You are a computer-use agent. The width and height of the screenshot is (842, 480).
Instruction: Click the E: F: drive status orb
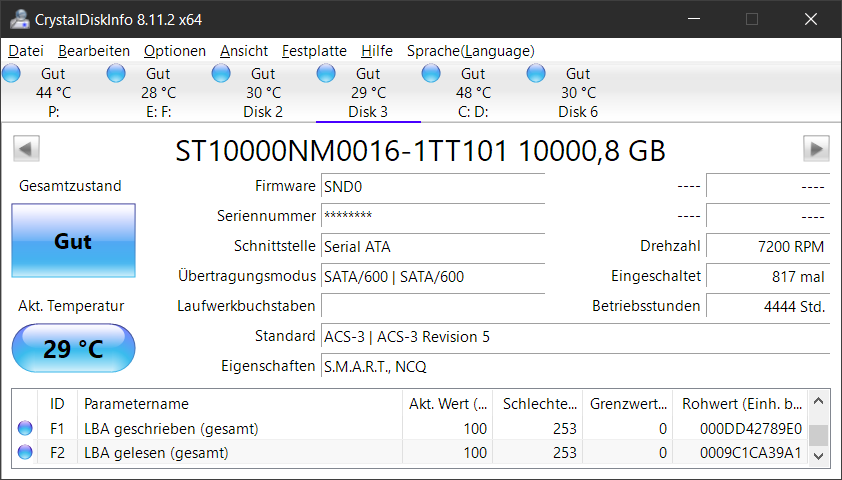click(x=116, y=73)
